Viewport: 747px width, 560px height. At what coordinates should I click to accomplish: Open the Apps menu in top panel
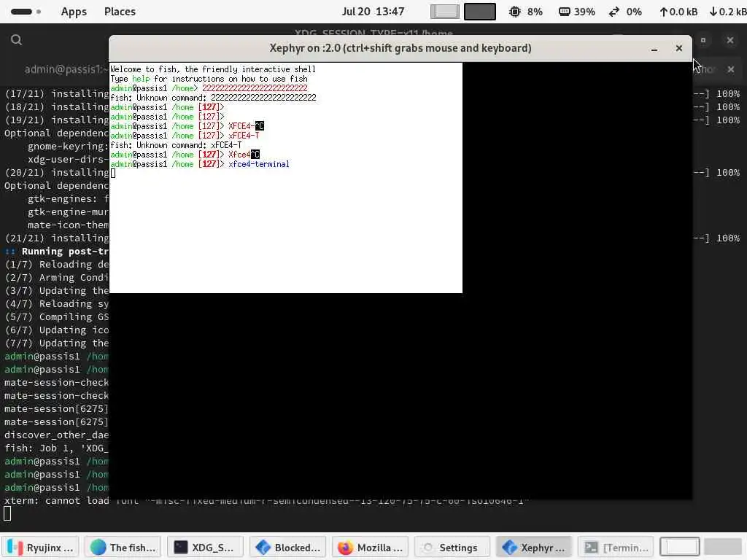click(74, 12)
